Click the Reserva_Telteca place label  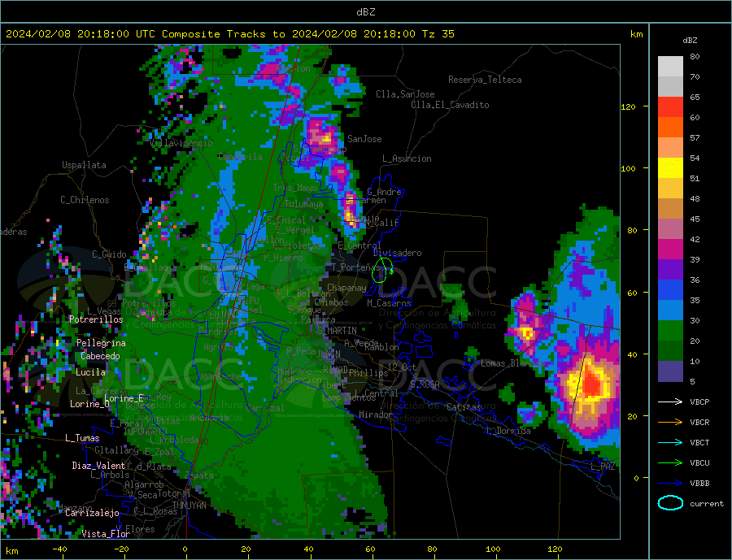(485, 80)
